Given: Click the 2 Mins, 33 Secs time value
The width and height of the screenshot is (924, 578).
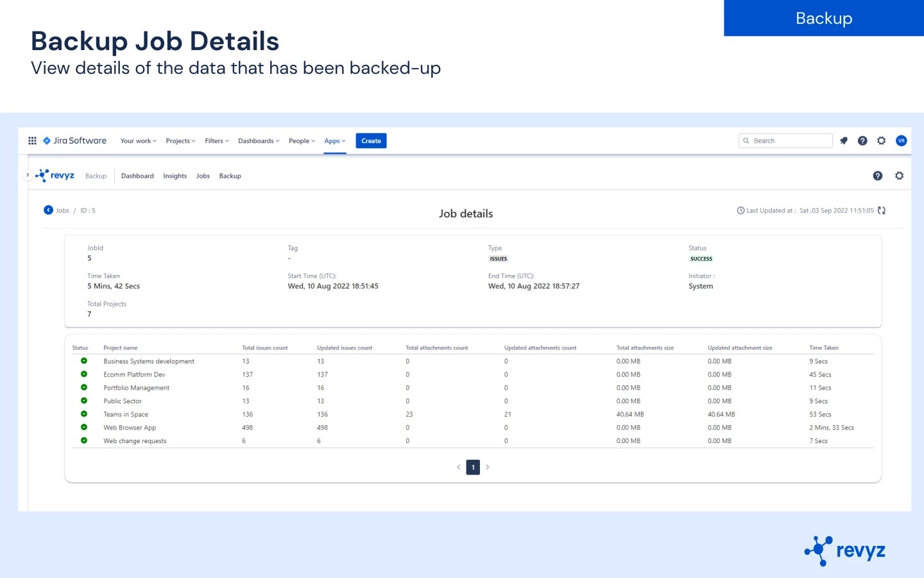Looking at the screenshot, I should [x=832, y=428].
